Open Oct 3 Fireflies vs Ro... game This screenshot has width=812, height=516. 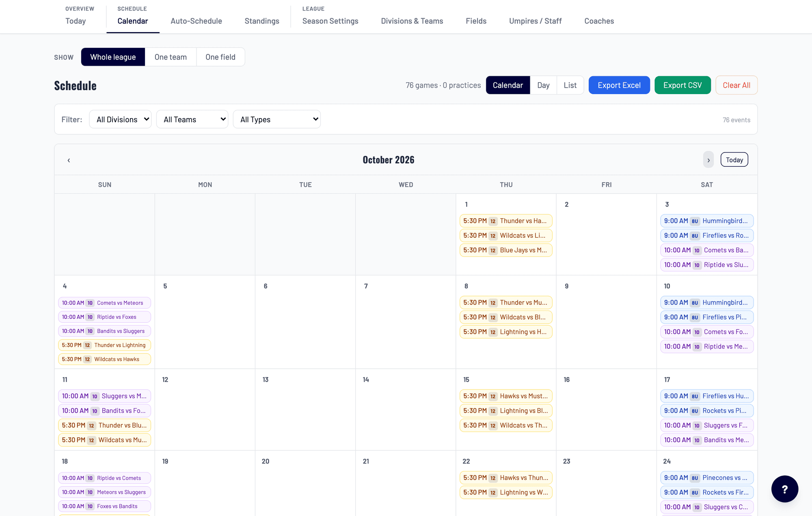pyautogui.click(x=707, y=236)
